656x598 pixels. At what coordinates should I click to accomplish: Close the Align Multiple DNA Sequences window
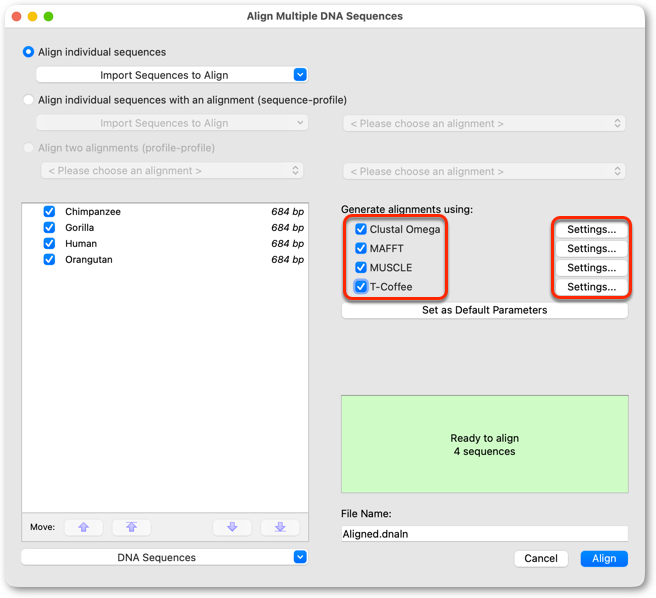click(x=16, y=16)
